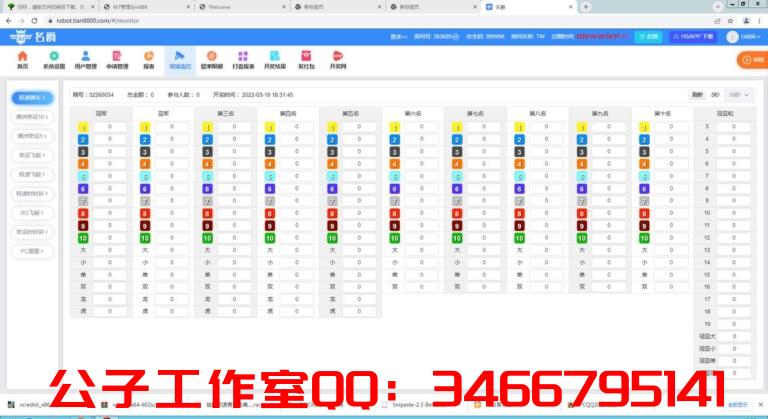
Task: Click purple number 6 tile in 第七名 column
Action: pos(457,189)
